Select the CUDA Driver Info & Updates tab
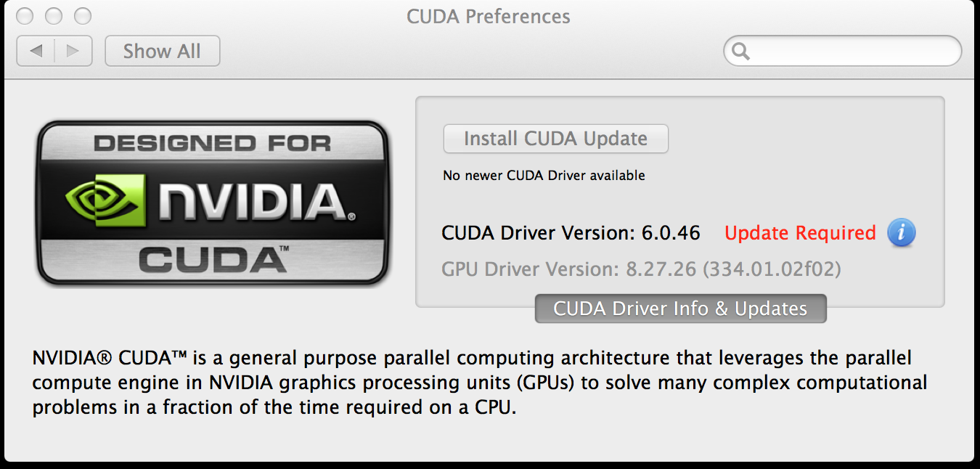980x469 pixels. pyautogui.click(x=680, y=309)
